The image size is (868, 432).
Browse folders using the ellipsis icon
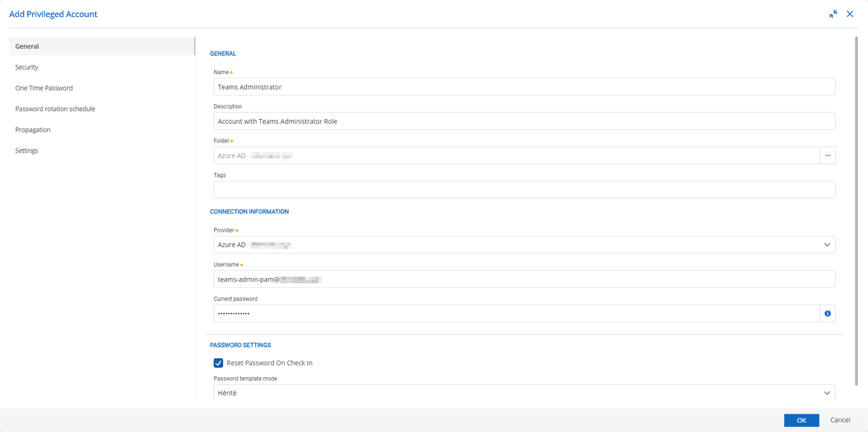[827, 155]
